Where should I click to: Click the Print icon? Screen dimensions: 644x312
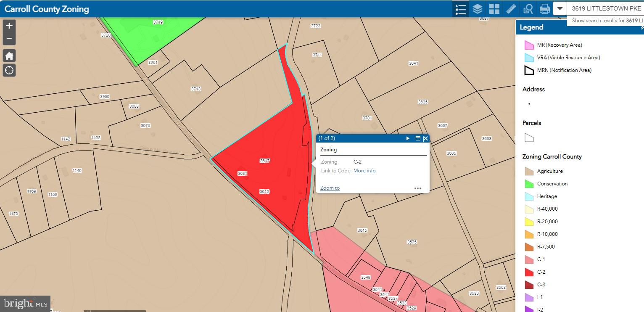[x=544, y=9]
